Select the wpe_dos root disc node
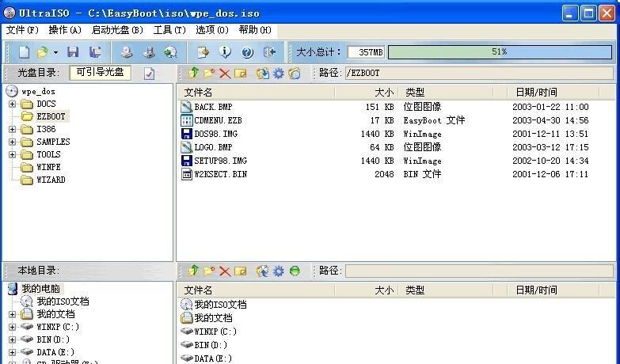The width and height of the screenshot is (620, 364). [38, 91]
